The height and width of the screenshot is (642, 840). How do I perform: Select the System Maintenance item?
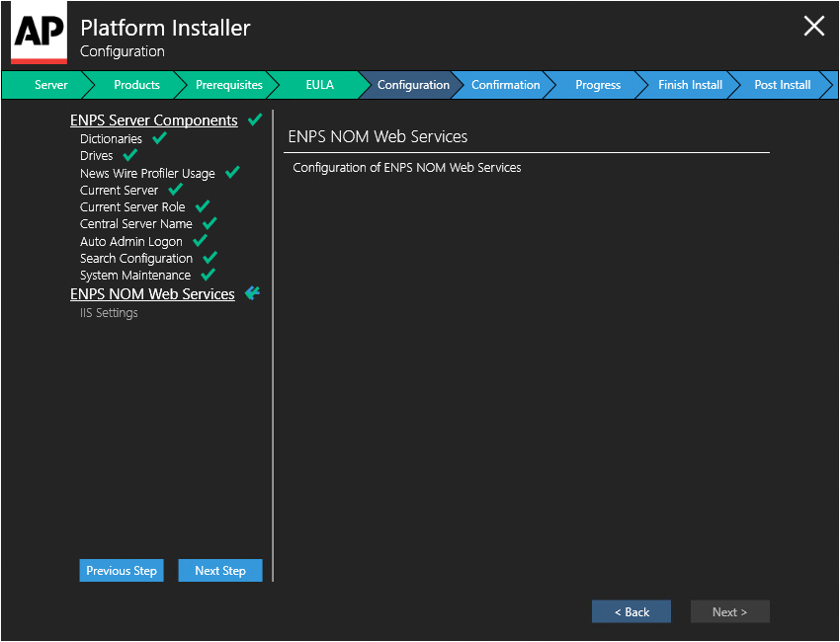click(x=135, y=276)
